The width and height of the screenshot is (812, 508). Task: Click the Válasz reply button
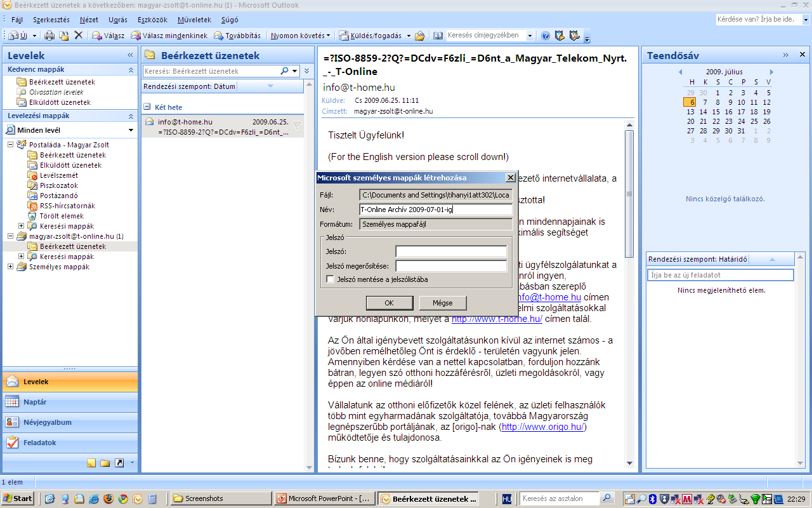pos(108,36)
